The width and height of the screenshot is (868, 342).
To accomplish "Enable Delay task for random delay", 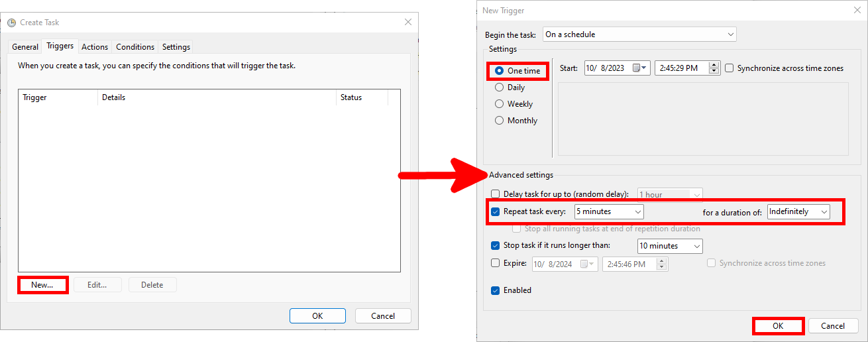I will tap(496, 194).
